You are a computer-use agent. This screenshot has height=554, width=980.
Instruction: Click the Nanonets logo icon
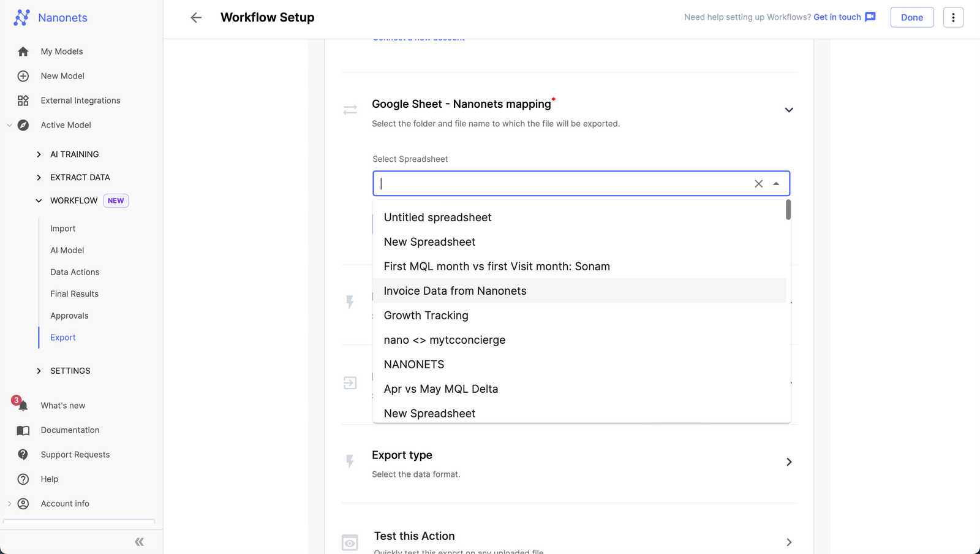click(23, 17)
